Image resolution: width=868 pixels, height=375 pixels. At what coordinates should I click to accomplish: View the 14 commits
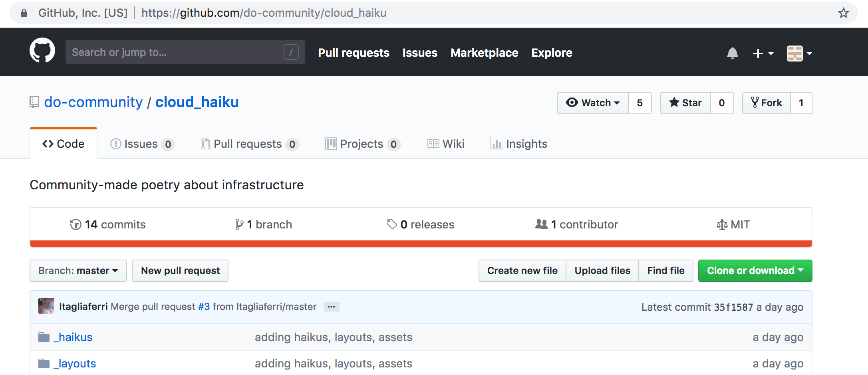108,224
